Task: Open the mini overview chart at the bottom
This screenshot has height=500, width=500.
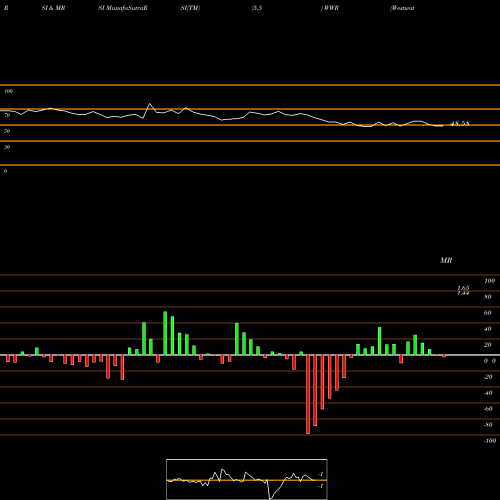Action: [x=247, y=479]
